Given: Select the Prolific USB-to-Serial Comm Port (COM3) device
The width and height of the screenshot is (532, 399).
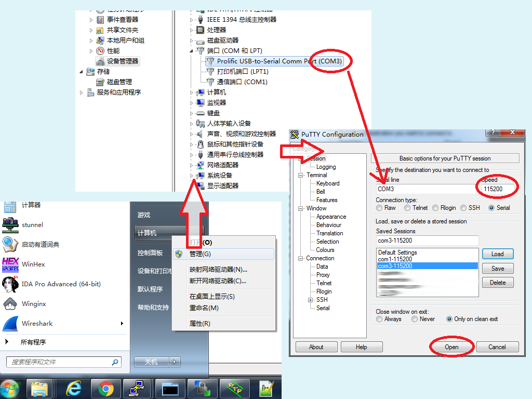Looking at the screenshot, I should (x=274, y=61).
